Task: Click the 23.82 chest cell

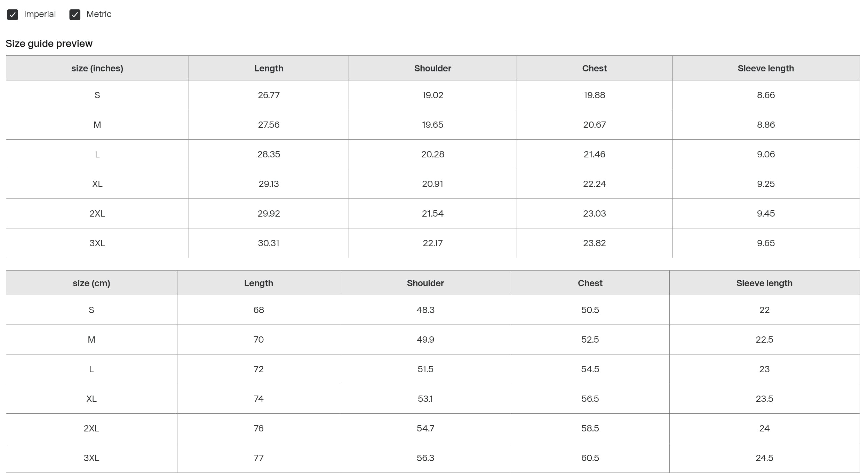Action: [594, 243]
